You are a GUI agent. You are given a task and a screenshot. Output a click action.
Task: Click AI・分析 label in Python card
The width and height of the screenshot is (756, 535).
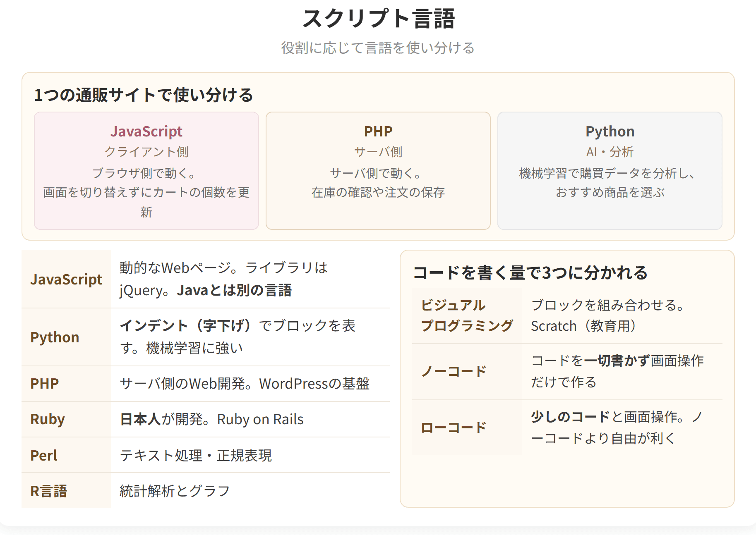(610, 152)
